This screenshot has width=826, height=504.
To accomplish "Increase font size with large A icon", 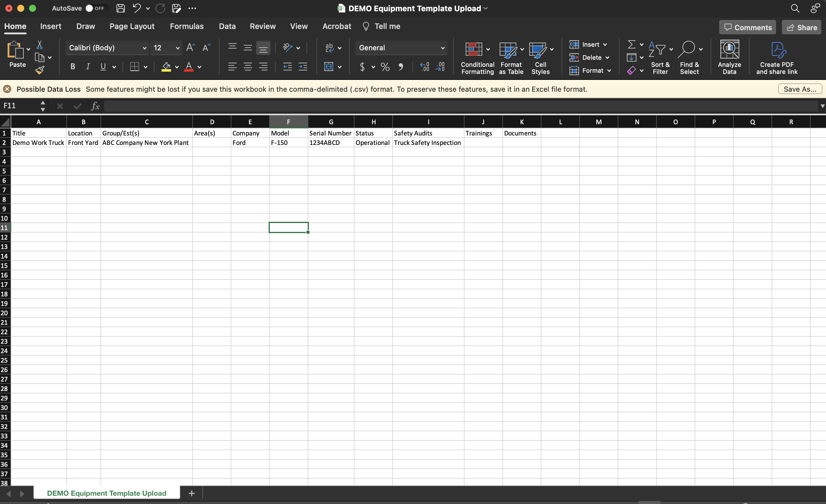I will [191, 48].
